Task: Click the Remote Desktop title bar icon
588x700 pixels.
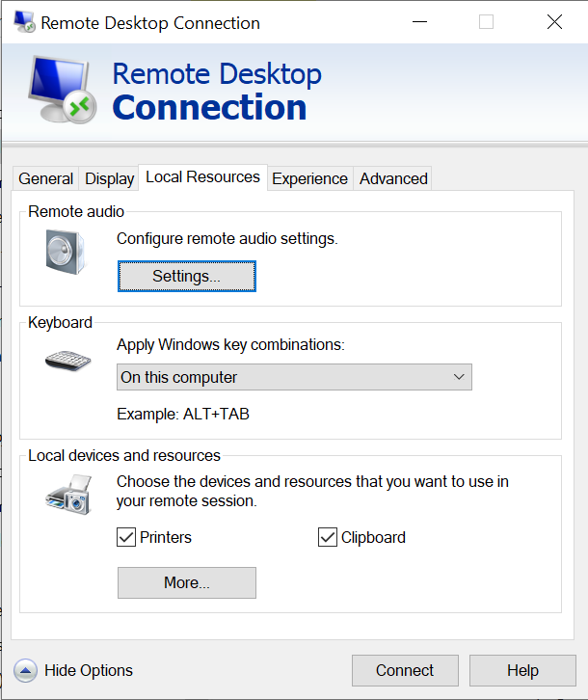Action: (x=24, y=22)
